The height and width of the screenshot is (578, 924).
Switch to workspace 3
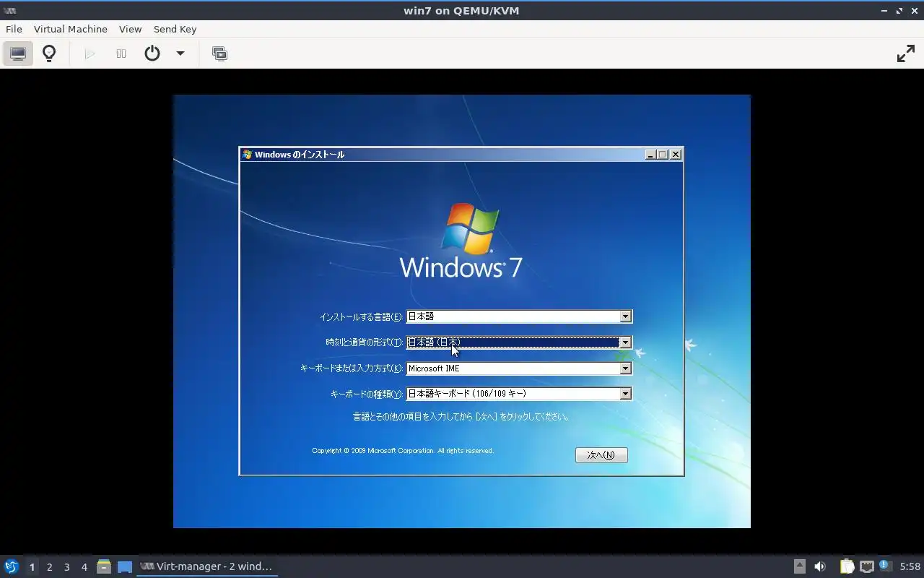point(66,567)
